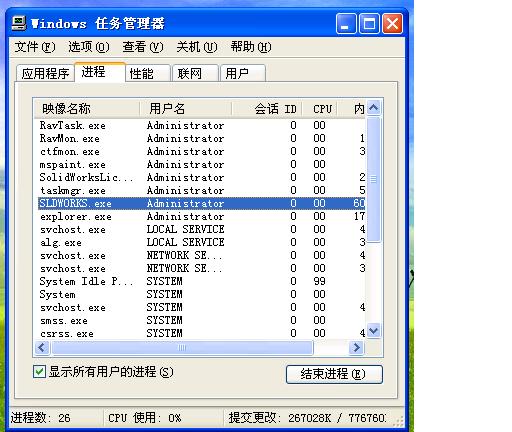The image size is (512, 432).
Task: Select the explorer.exe process row
Action: click(202, 216)
